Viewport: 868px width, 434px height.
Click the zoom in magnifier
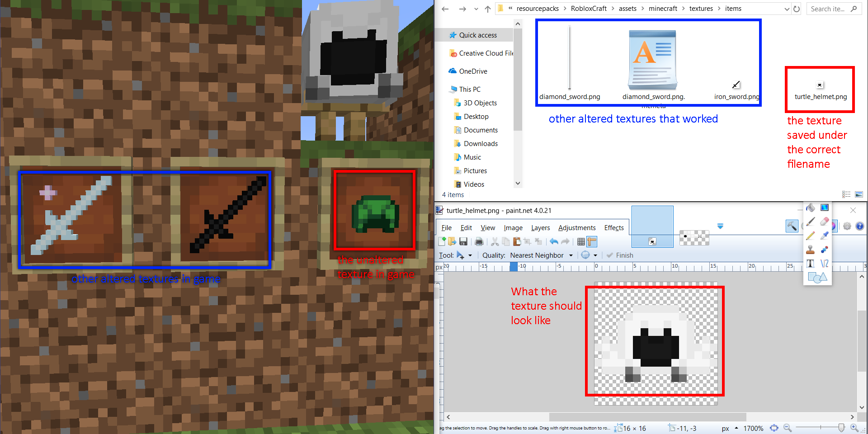click(854, 428)
